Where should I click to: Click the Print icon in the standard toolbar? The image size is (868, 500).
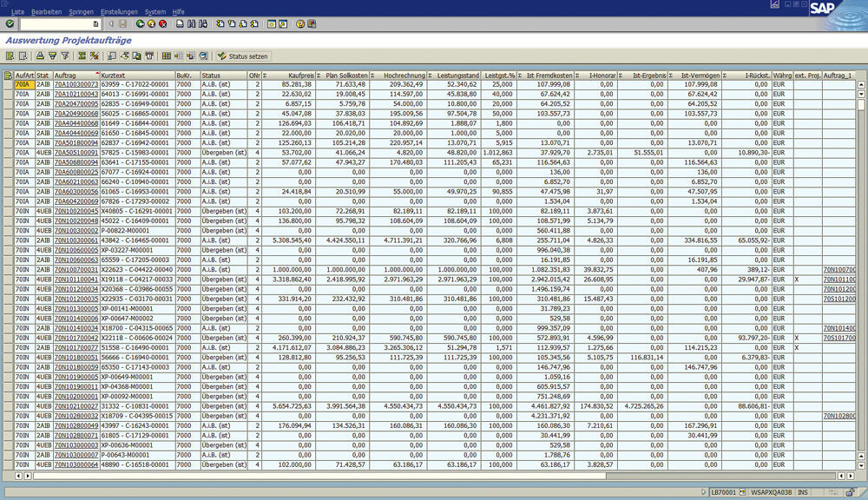(180, 23)
